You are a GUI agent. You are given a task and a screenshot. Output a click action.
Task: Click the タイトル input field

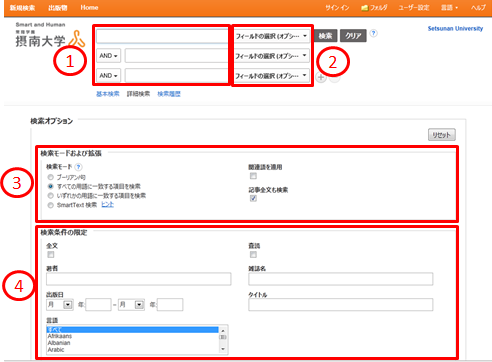click(341, 305)
